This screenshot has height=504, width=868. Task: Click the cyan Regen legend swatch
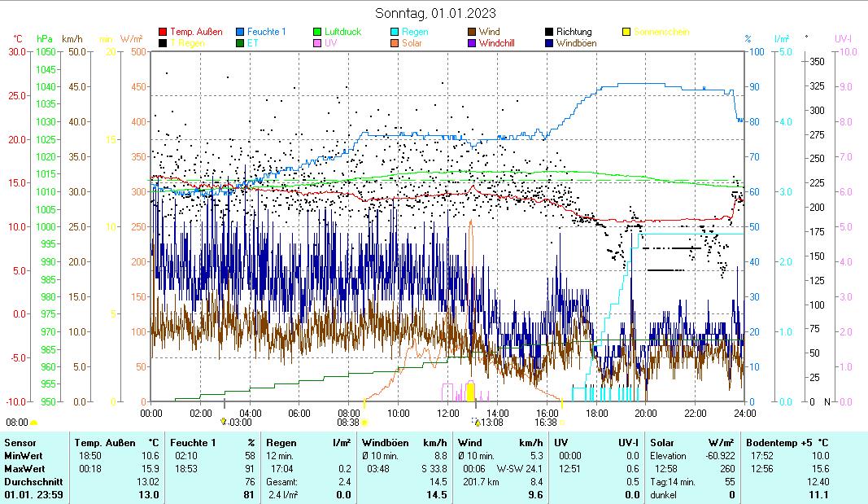point(395,32)
